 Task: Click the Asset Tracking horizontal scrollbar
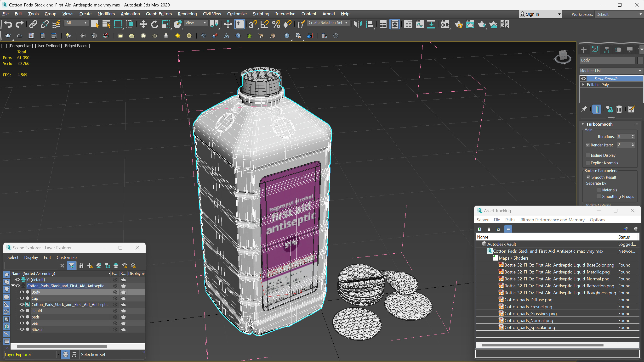click(x=542, y=345)
